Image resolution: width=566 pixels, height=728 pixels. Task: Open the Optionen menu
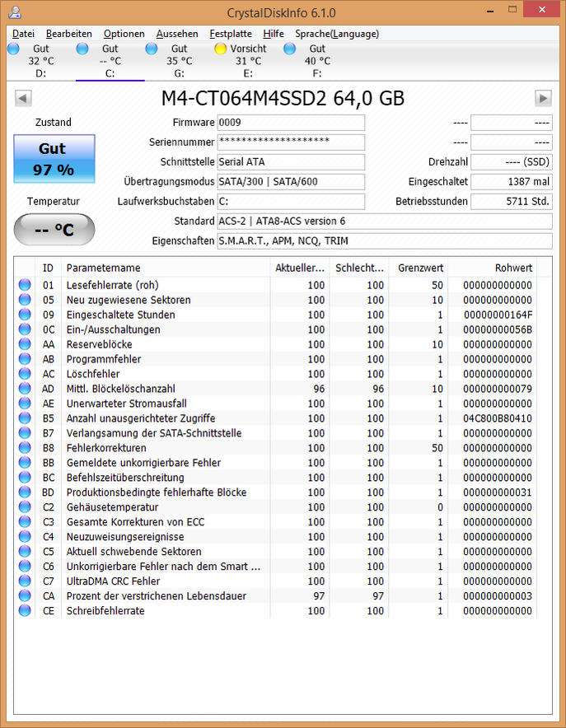tap(124, 34)
